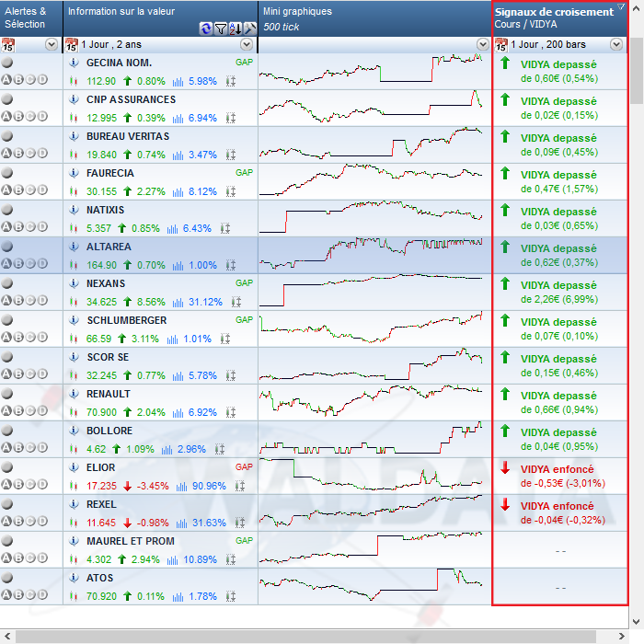Click calendar icon beside 1 Jour, 2 ans

click(72, 44)
